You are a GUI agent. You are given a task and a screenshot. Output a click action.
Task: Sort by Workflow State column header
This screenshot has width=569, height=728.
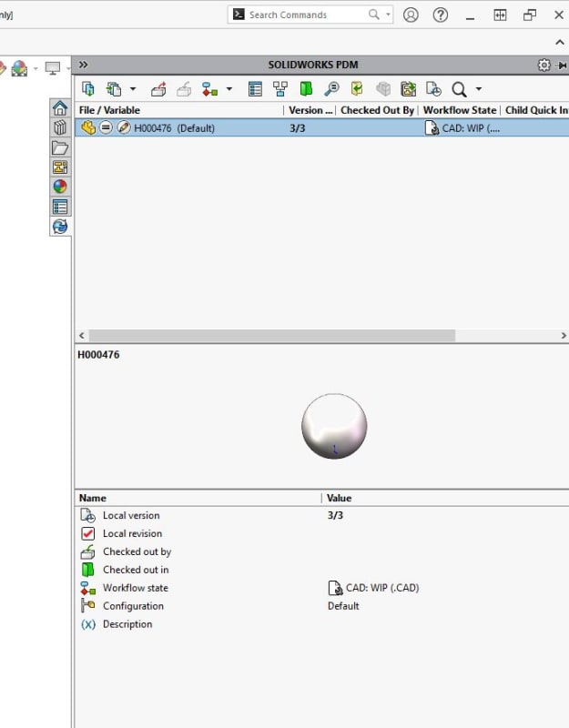pos(460,110)
